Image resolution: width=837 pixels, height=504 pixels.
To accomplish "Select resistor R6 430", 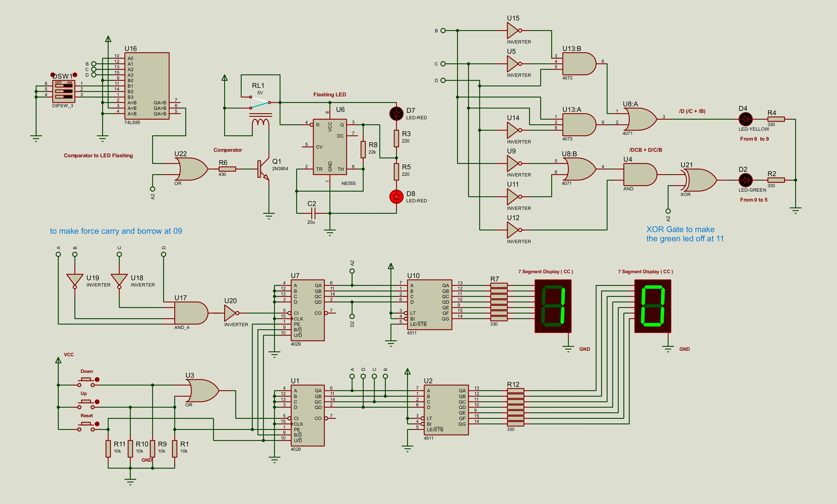I will coord(227,169).
